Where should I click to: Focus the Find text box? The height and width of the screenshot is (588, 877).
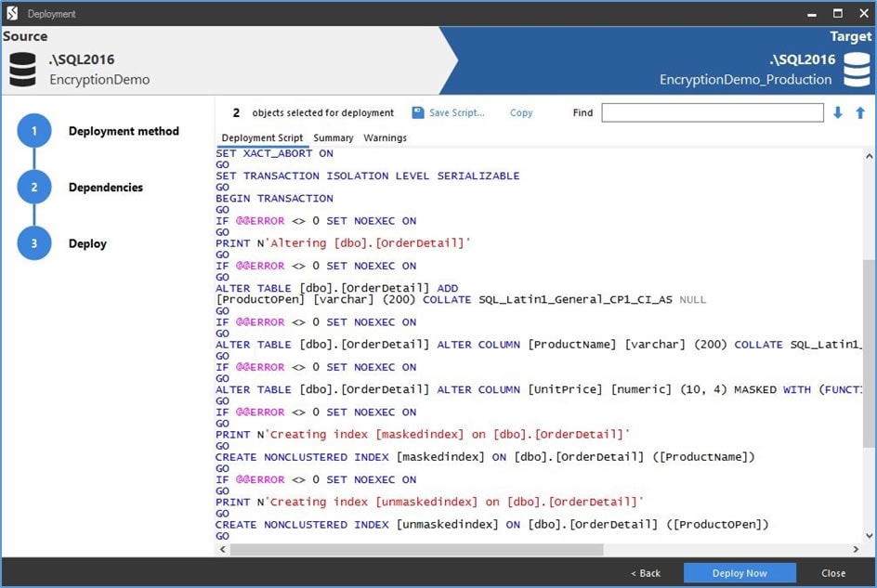(712, 112)
